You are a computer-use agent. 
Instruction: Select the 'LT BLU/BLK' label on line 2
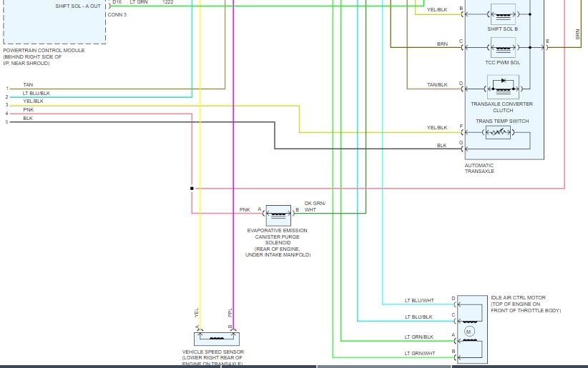(36, 93)
